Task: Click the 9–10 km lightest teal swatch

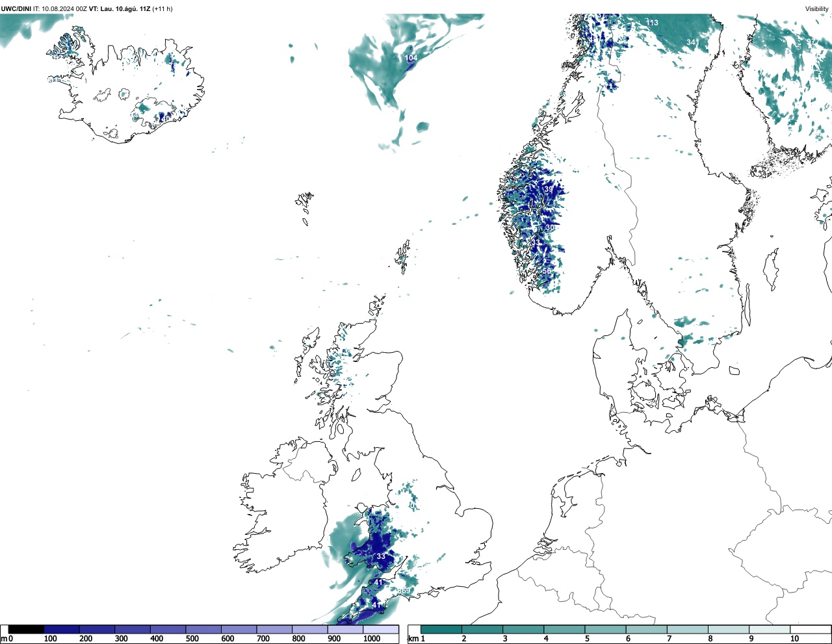Action: pyautogui.click(x=770, y=630)
